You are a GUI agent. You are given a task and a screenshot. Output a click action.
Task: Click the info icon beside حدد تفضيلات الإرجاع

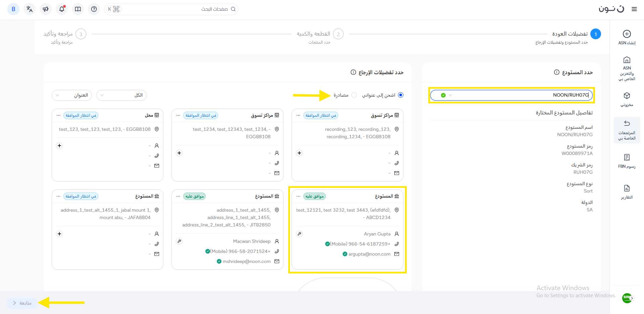pyautogui.click(x=353, y=72)
